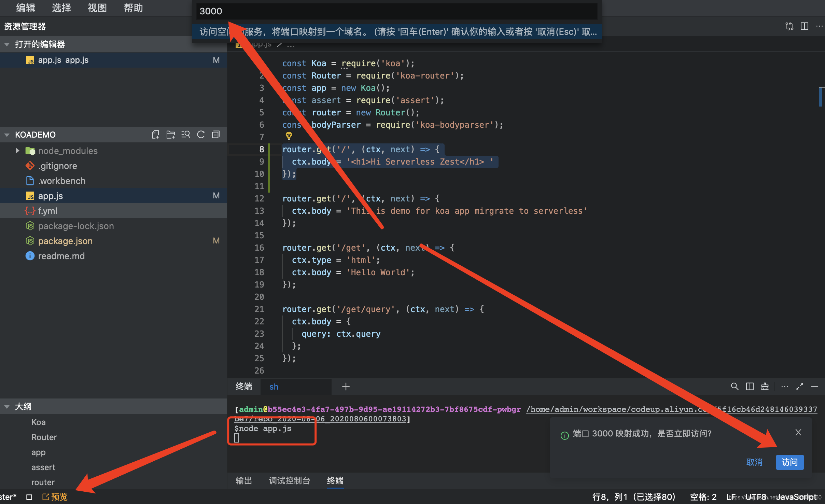Open the 选择 menu
This screenshot has height=504, width=825.
(x=61, y=8)
